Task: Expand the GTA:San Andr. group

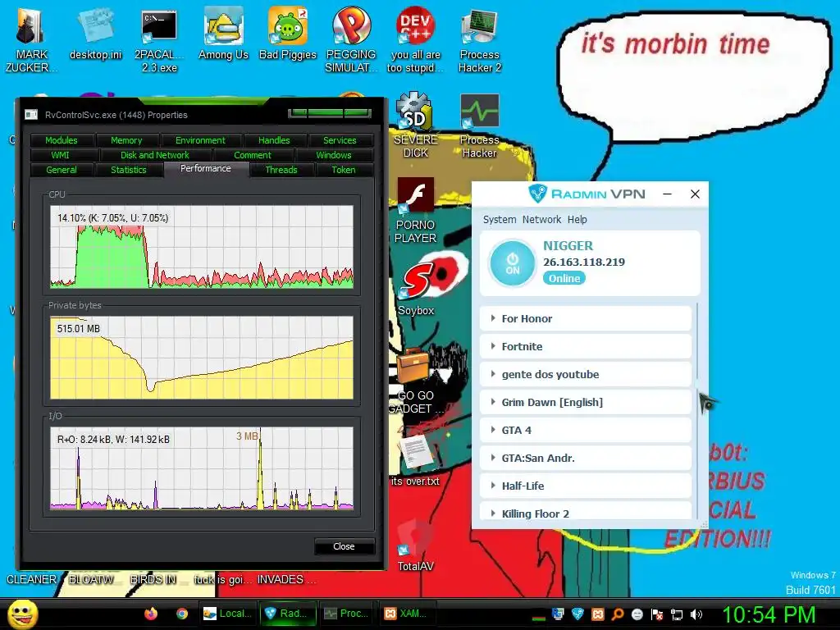Action: (586, 458)
